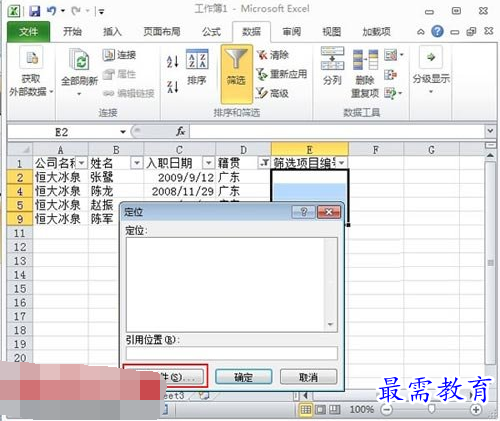The width and height of the screenshot is (500, 421).
Task: Click the 引用位置 reference input field
Action: pyautogui.click(x=232, y=353)
